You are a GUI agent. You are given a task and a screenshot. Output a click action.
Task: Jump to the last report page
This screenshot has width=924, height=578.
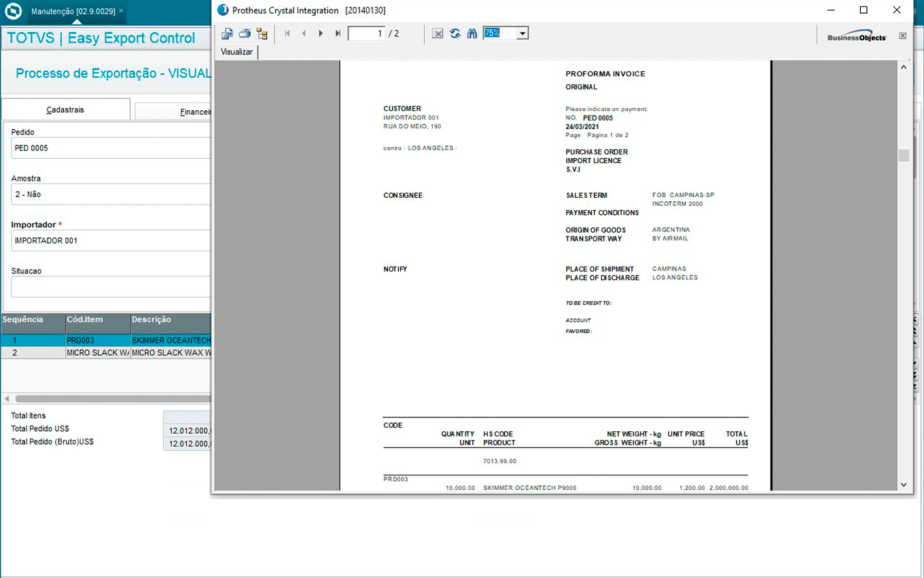tap(338, 33)
